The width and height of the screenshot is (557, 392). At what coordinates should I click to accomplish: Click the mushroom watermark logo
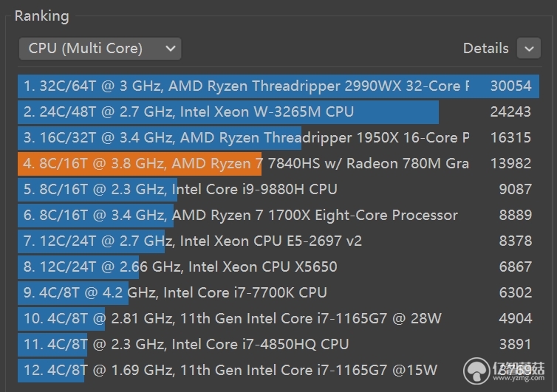476,373
